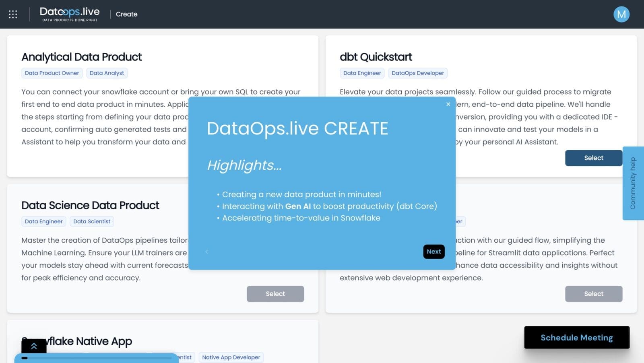This screenshot has width=644, height=363.
Task: Dismiss the DataOps.live CREATE popup
Action: tap(448, 104)
